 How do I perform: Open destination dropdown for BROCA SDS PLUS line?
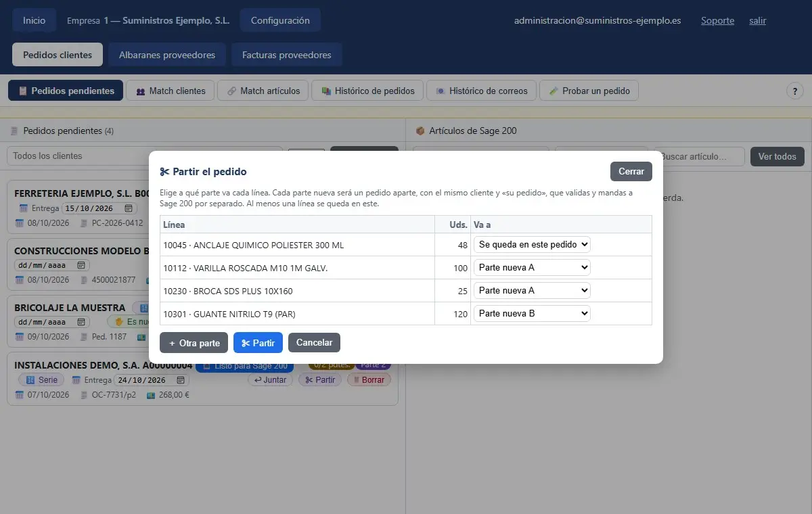tap(532, 290)
